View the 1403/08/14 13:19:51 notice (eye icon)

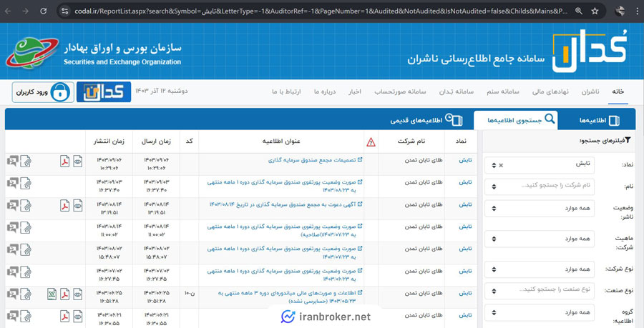coord(77,205)
